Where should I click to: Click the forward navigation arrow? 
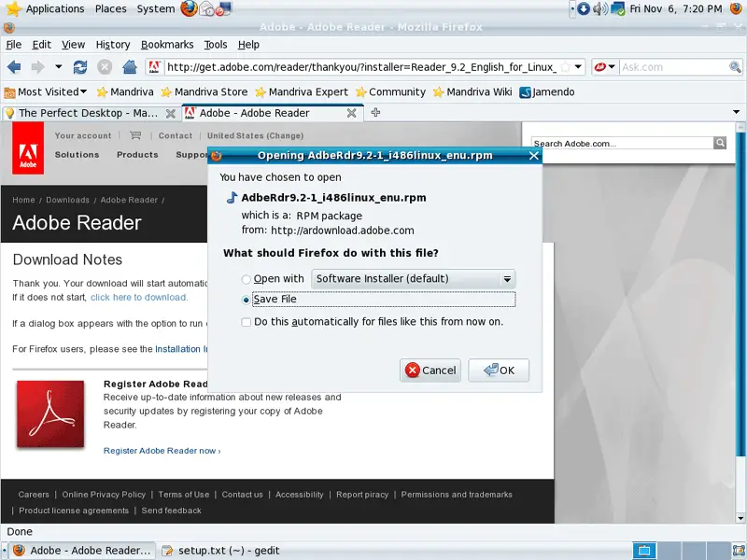tap(37, 67)
